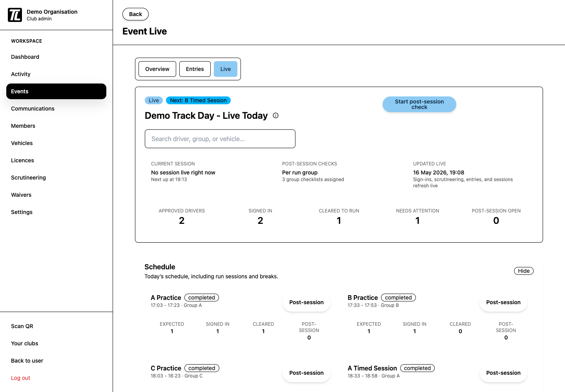This screenshot has height=392, width=565.
Task: Click the 'Next: B Timed Session' badge
Action: click(198, 100)
